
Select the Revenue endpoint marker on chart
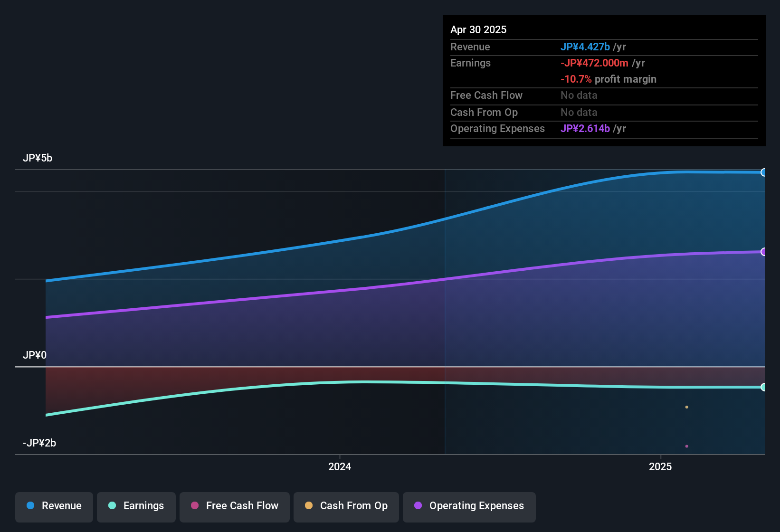coord(763,172)
